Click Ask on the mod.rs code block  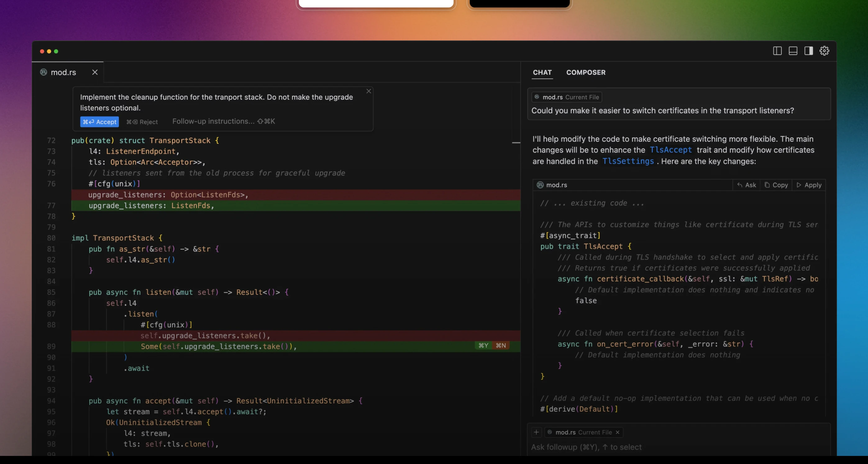(746, 185)
